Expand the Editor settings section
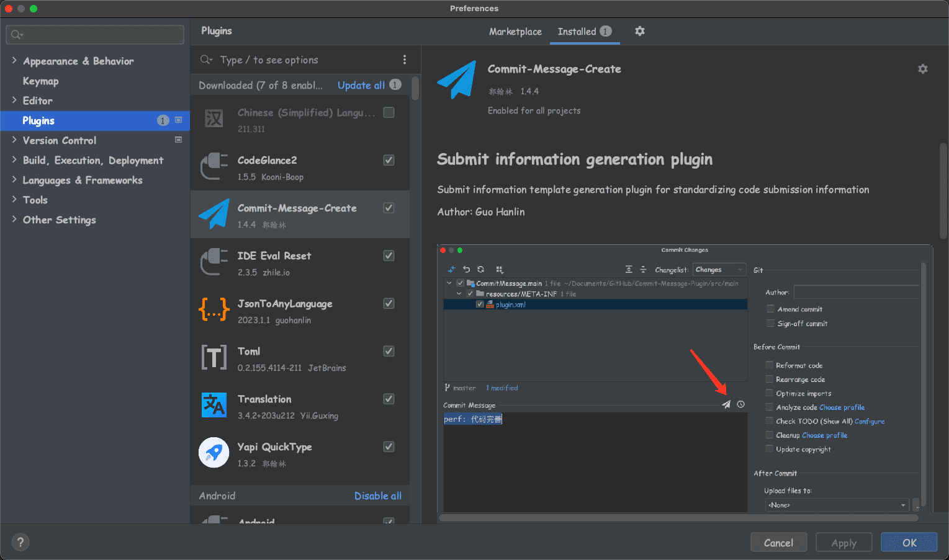Viewport: 949px width, 560px height. 14,100
